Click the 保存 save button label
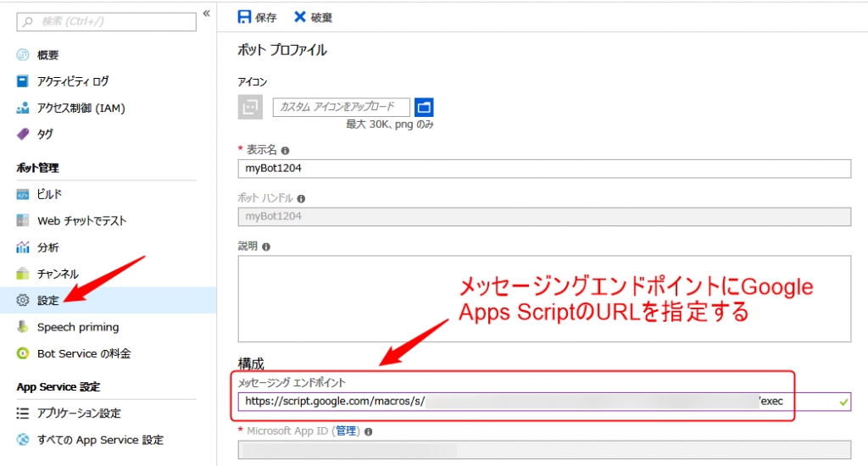 point(265,18)
